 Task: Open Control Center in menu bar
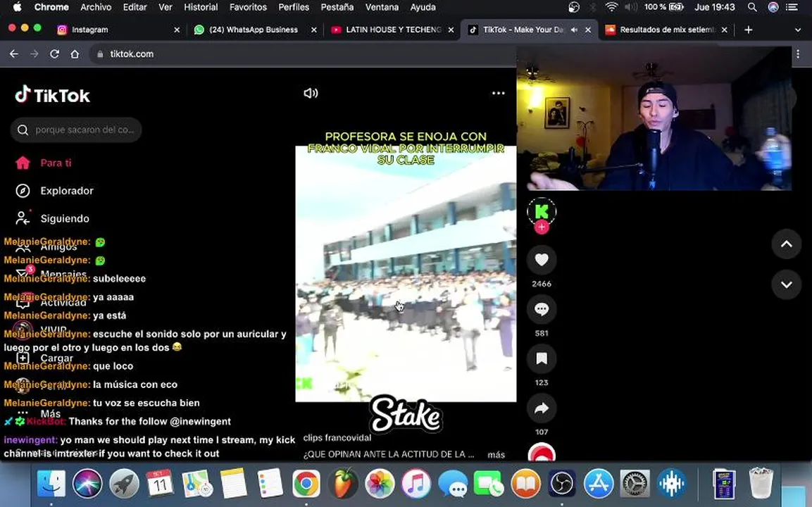(x=792, y=7)
